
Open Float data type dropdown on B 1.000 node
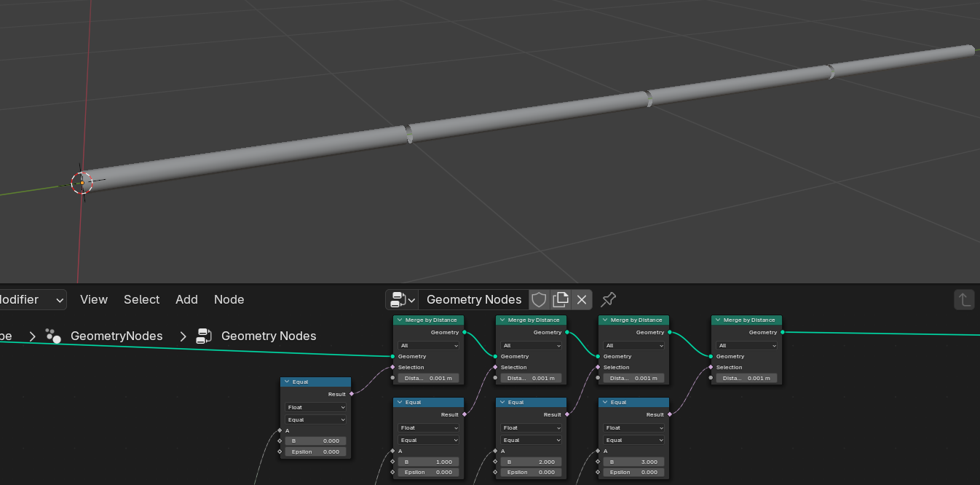[x=429, y=427]
